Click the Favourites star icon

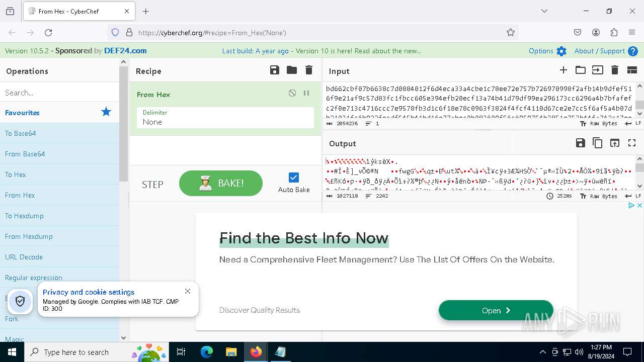pyautogui.click(x=106, y=112)
